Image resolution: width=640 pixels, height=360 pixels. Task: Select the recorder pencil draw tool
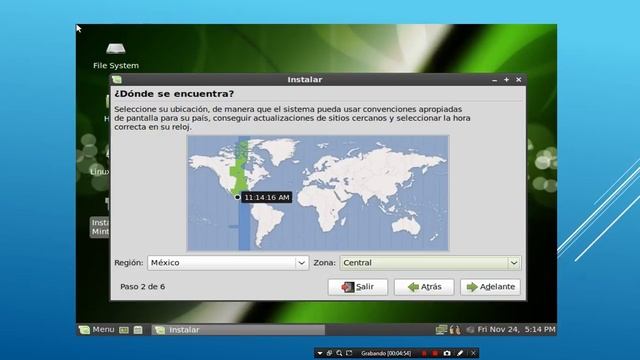point(460,353)
